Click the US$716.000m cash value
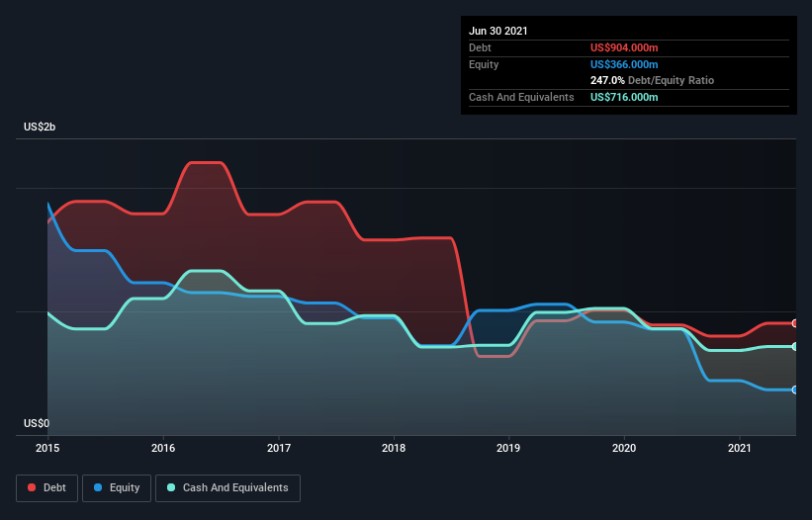812x520 pixels. [x=624, y=97]
